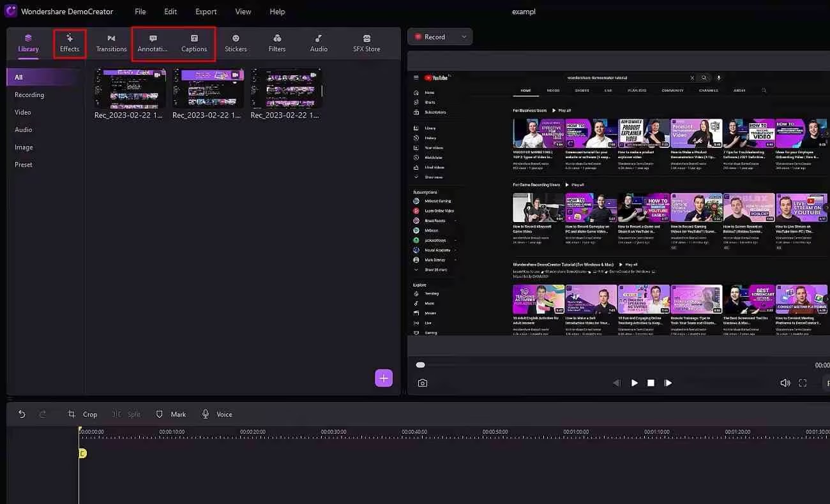Click the Stop button
830x504 pixels.
[x=651, y=383]
